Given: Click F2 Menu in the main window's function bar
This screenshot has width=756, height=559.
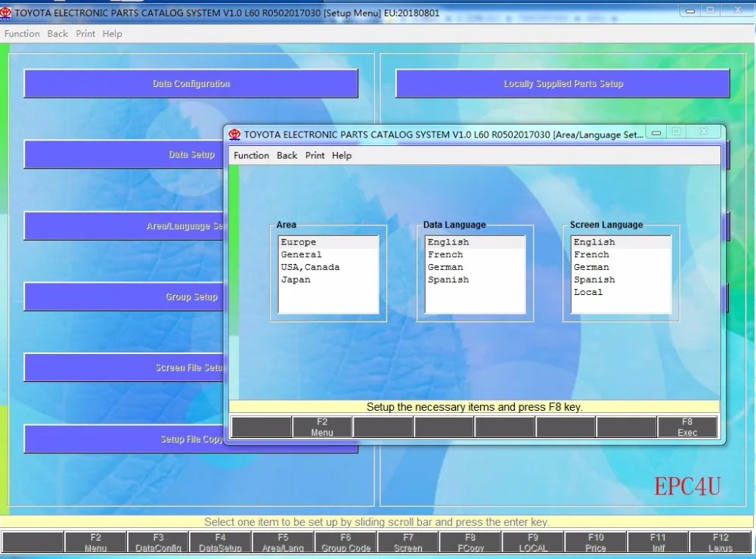Looking at the screenshot, I should point(95,542).
